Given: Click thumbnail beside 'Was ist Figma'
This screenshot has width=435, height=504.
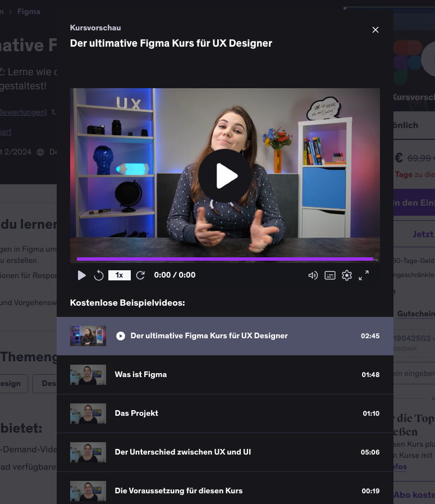Looking at the screenshot, I should coord(88,375).
